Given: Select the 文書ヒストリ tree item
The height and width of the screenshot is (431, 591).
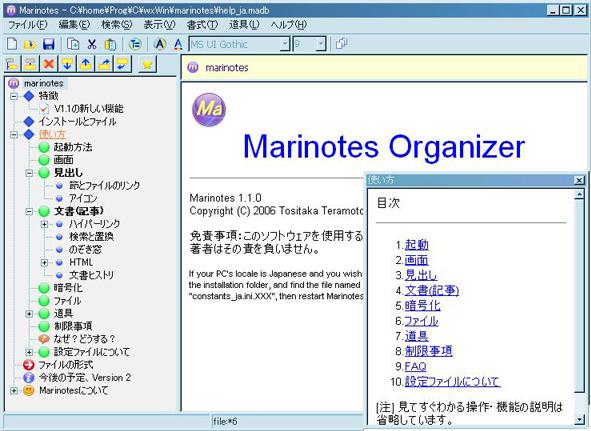Looking at the screenshot, I should (91, 276).
